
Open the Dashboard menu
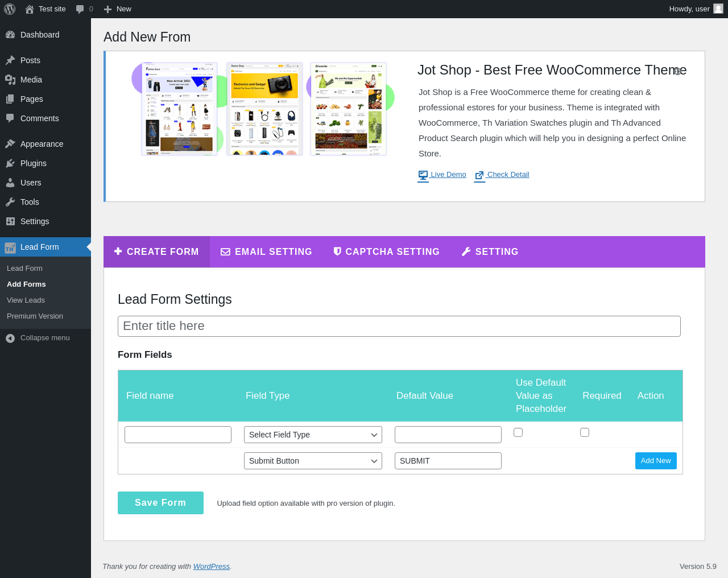tap(45, 35)
